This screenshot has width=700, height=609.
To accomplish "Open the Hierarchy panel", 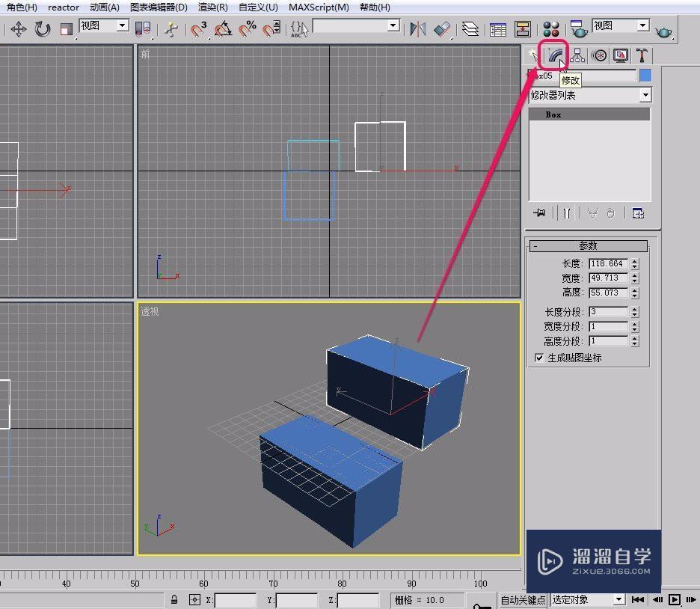I will click(x=577, y=55).
